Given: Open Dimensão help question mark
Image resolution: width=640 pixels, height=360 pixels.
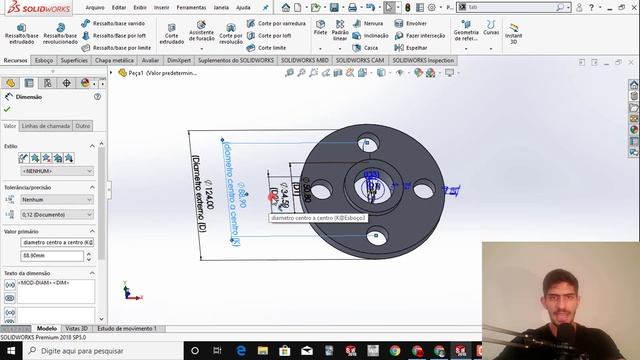Looking at the screenshot, I should coord(98,97).
